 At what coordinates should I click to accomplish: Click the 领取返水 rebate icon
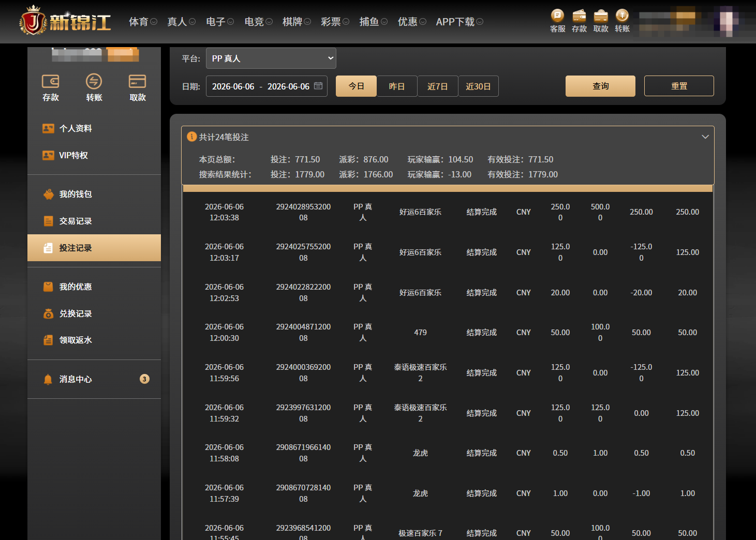[x=48, y=340]
